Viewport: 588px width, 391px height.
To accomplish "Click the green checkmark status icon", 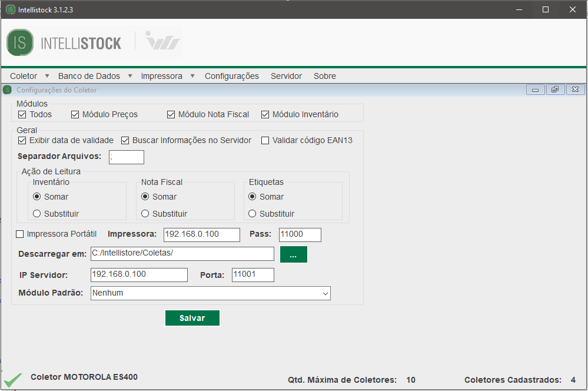I will pyautogui.click(x=12, y=379).
